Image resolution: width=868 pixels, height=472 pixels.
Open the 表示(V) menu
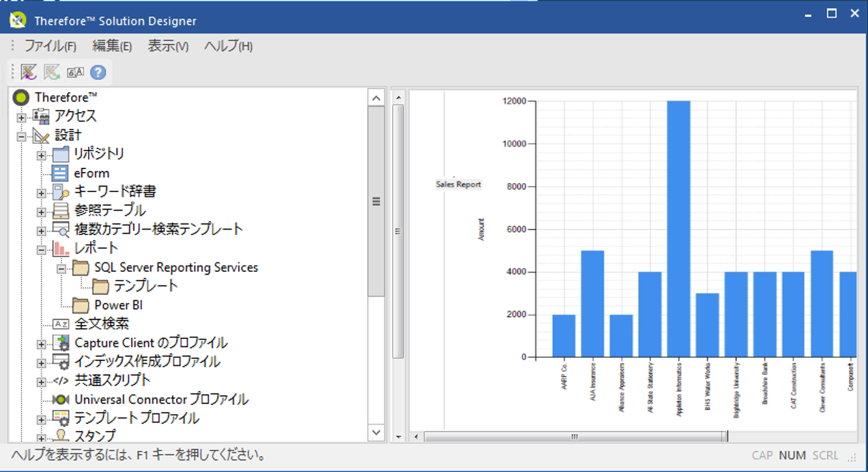click(168, 46)
